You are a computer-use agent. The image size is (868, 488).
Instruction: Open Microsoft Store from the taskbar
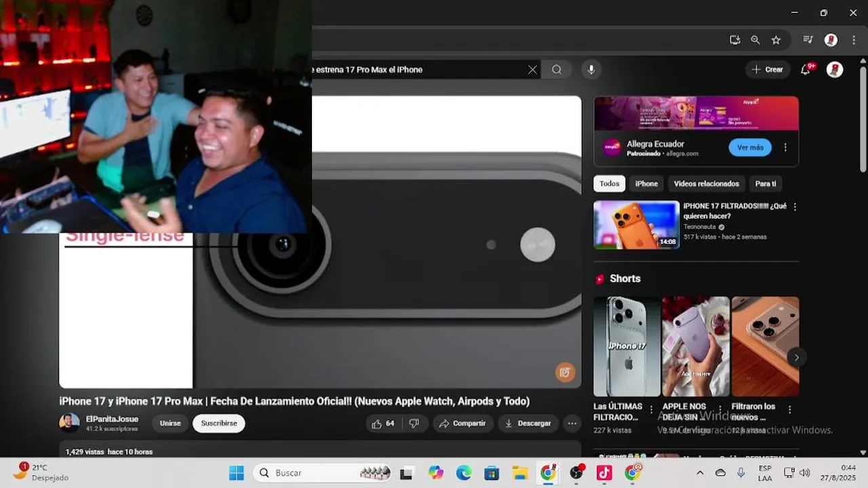492,473
